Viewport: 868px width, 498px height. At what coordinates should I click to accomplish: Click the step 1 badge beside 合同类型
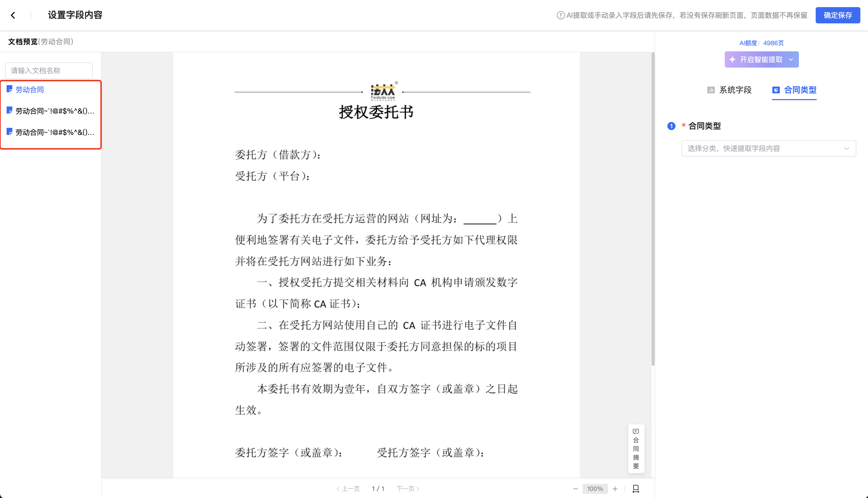(671, 126)
